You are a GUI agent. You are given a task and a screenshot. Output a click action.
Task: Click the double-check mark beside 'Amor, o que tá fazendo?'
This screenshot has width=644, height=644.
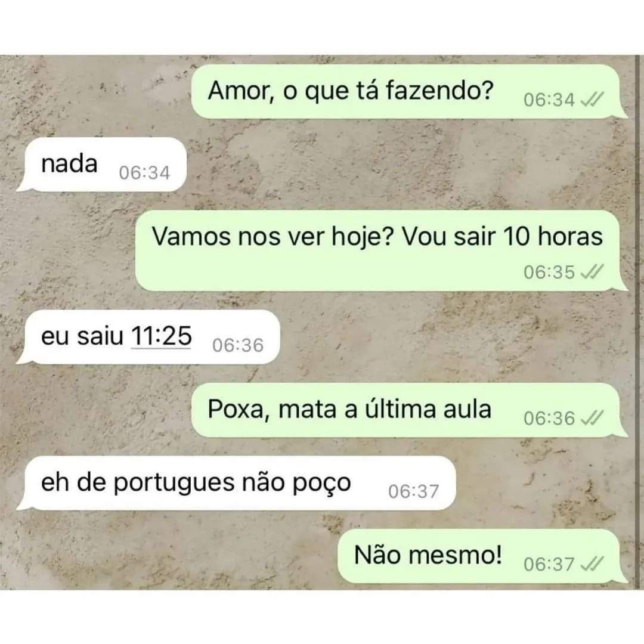(x=592, y=100)
